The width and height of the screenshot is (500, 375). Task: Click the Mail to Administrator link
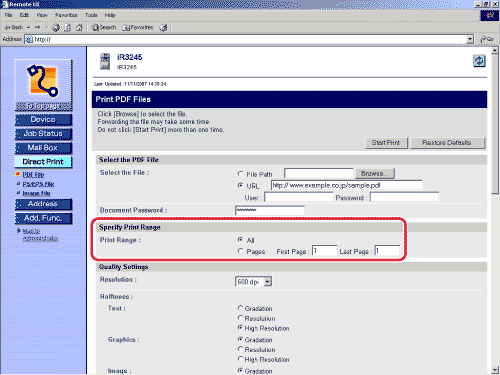pos(40,235)
